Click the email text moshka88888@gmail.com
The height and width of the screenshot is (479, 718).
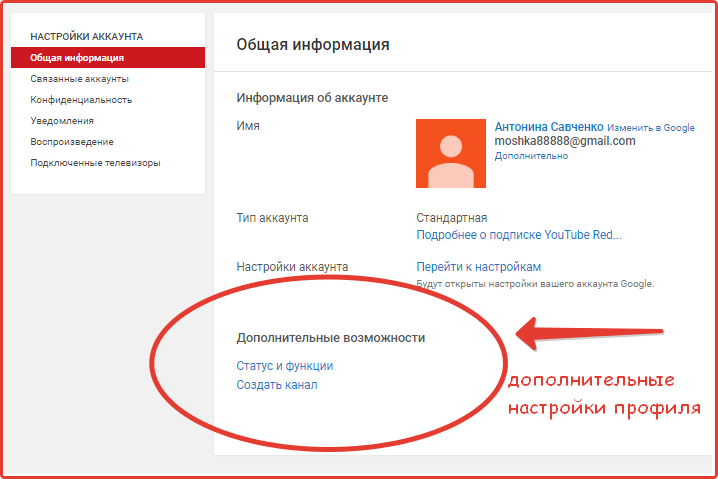point(565,141)
